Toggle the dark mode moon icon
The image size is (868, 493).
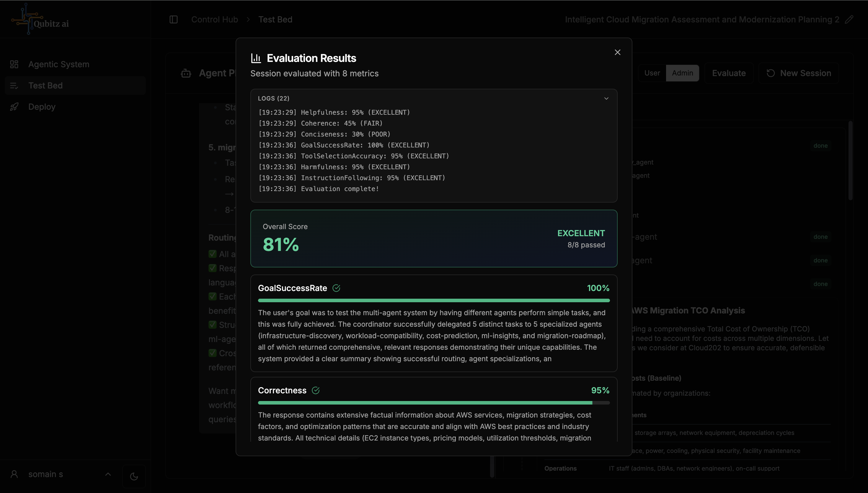pos(134,476)
